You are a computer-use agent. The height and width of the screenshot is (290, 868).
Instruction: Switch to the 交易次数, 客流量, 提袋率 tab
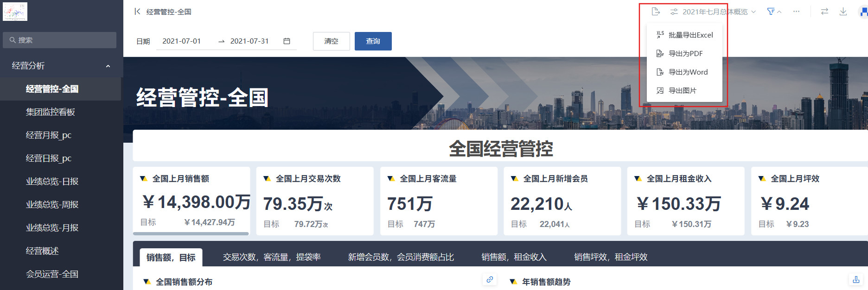[x=272, y=257]
